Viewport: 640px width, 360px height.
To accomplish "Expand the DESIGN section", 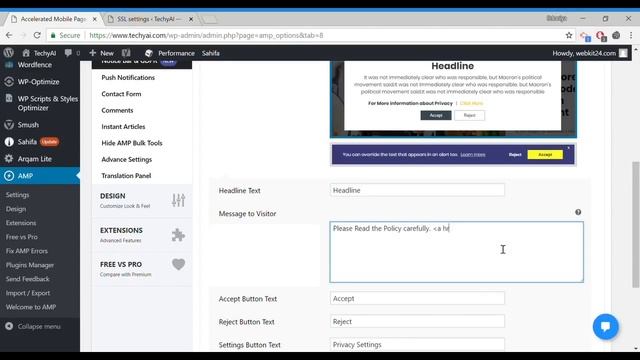I will [x=142, y=200].
